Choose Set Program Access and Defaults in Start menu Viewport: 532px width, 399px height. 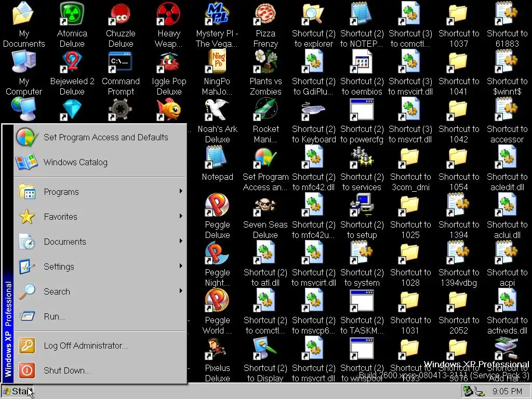100,137
